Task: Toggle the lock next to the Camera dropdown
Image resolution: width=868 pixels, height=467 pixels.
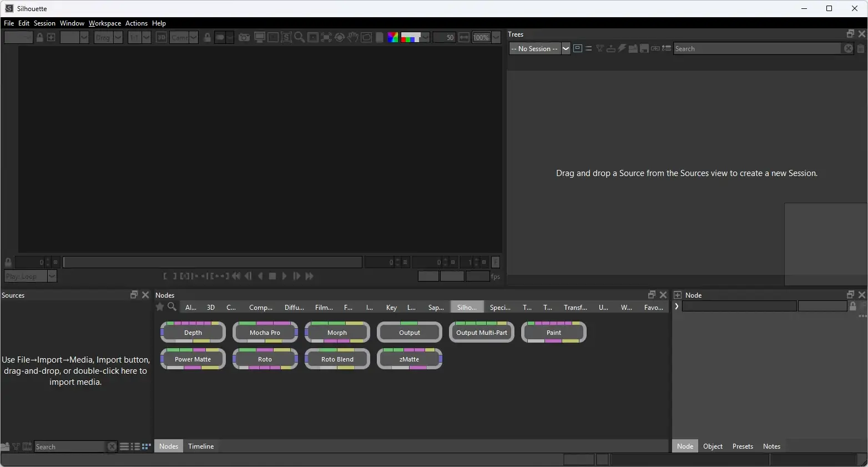Action: pyautogui.click(x=208, y=37)
